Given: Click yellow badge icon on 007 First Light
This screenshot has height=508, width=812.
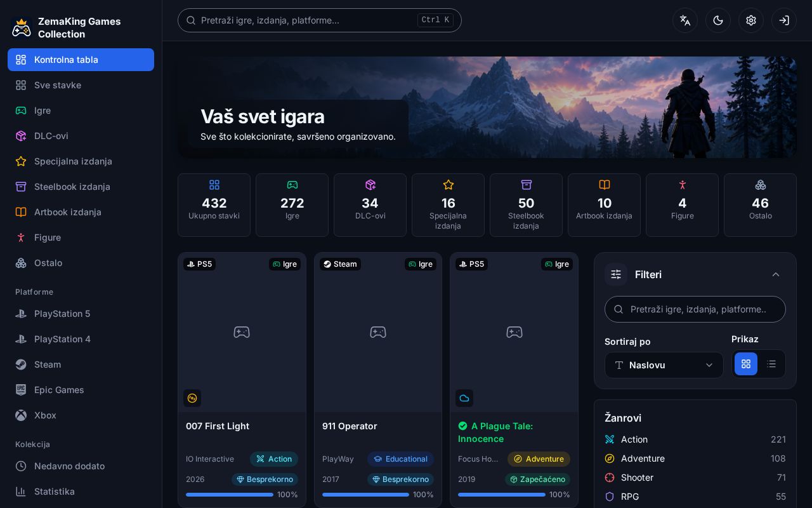Looking at the screenshot, I should [192, 398].
